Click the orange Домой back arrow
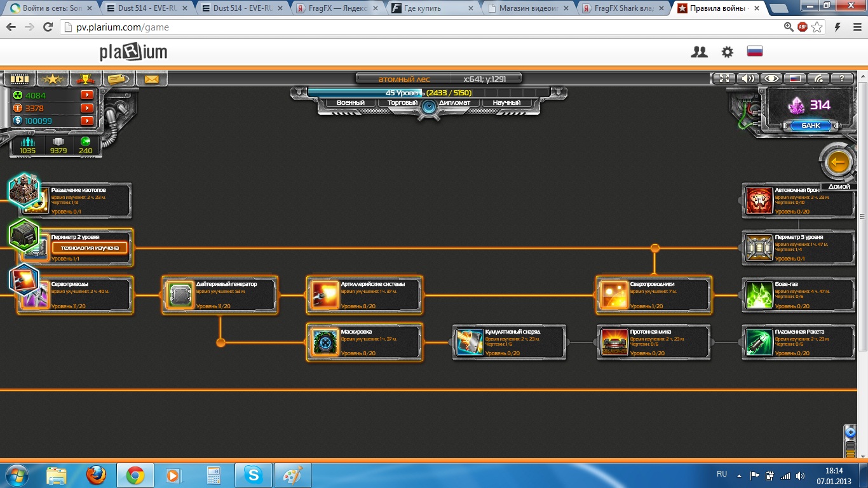Screen dimensions: 868x488 (x=838, y=163)
